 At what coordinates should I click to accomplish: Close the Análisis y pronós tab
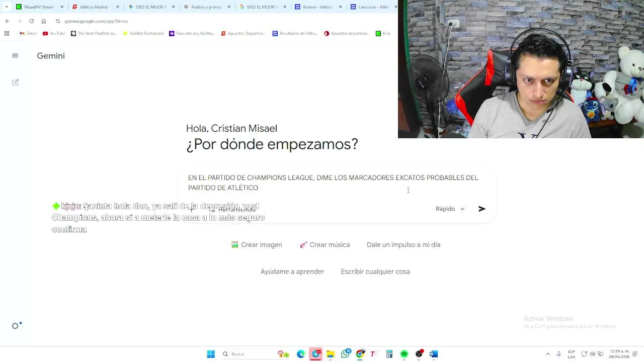click(230, 7)
